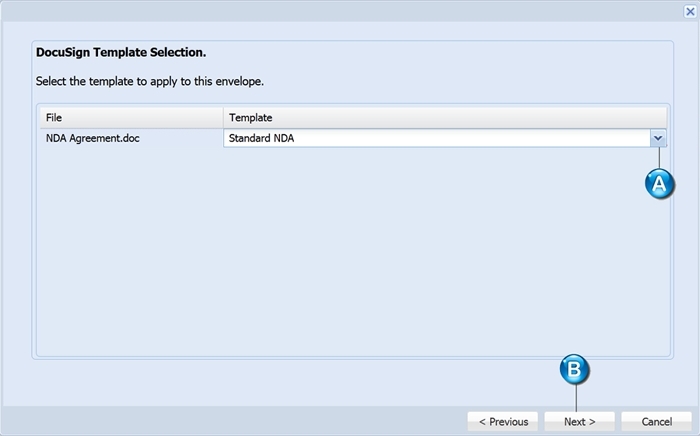Click the instruction text about applying template
The width and height of the screenshot is (700, 436).
[x=150, y=82]
